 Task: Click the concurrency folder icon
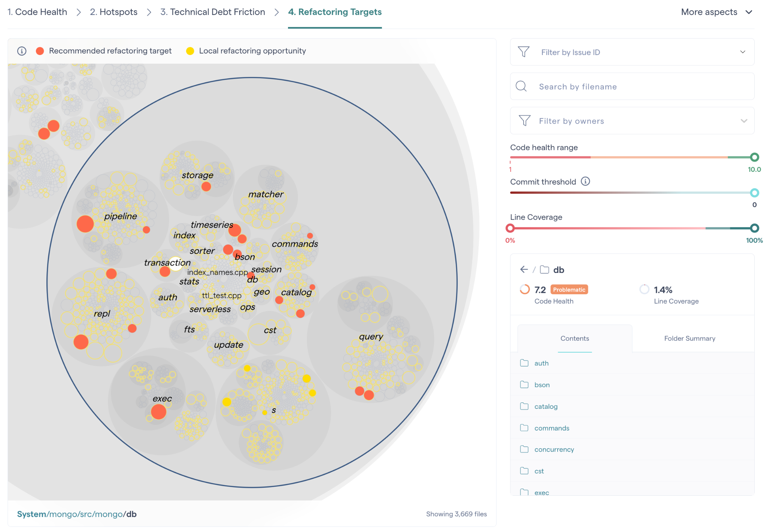[524, 449]
